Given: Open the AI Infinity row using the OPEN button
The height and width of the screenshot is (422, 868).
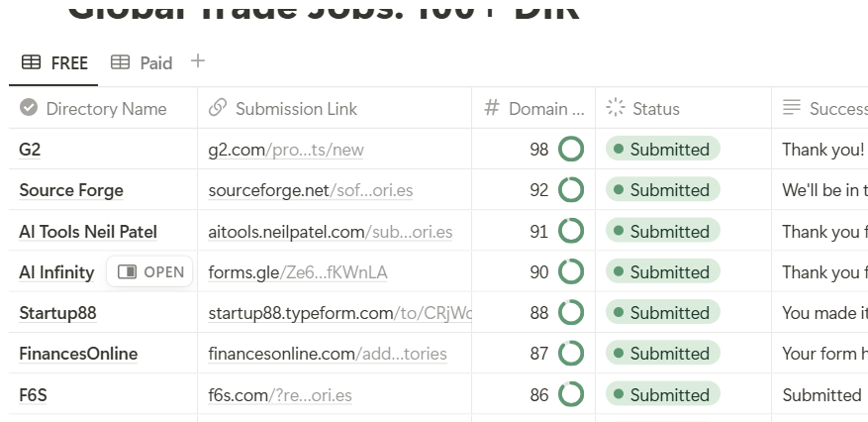Looking at the screenshot, I should (x=149, y=271).
